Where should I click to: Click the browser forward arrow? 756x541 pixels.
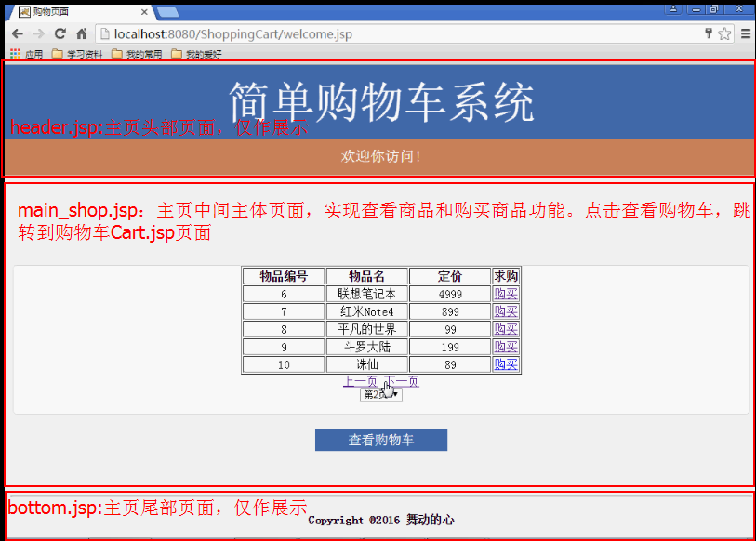click(39, 33)
